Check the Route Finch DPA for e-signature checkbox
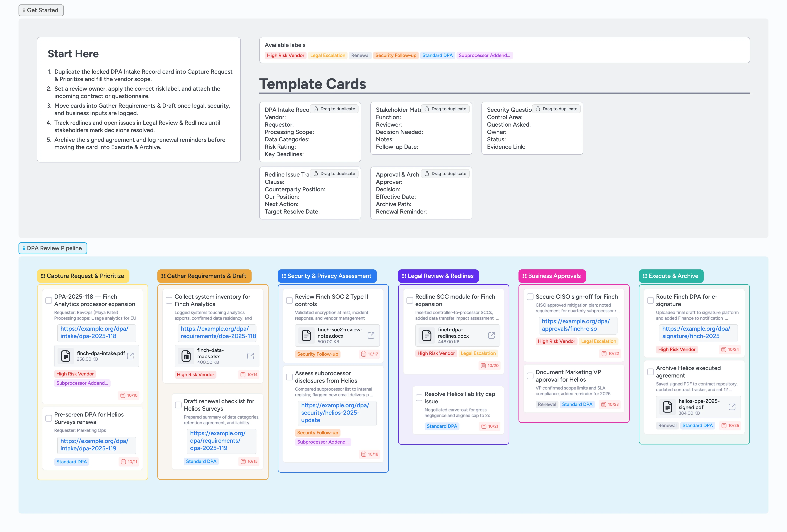This screenshot has height=532, width=787. 650,300
